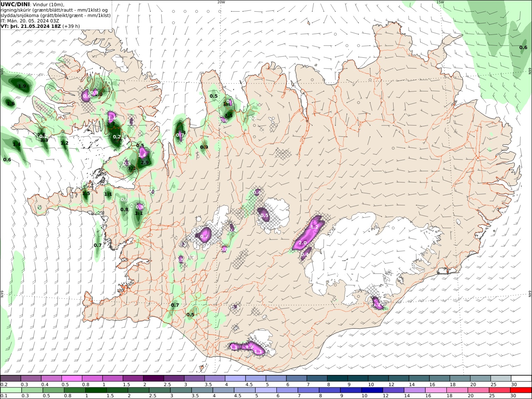Pick the white 30 swatch in the upper legend row
The height and width of the screenshot is (399, 532).
coord(521,378)
